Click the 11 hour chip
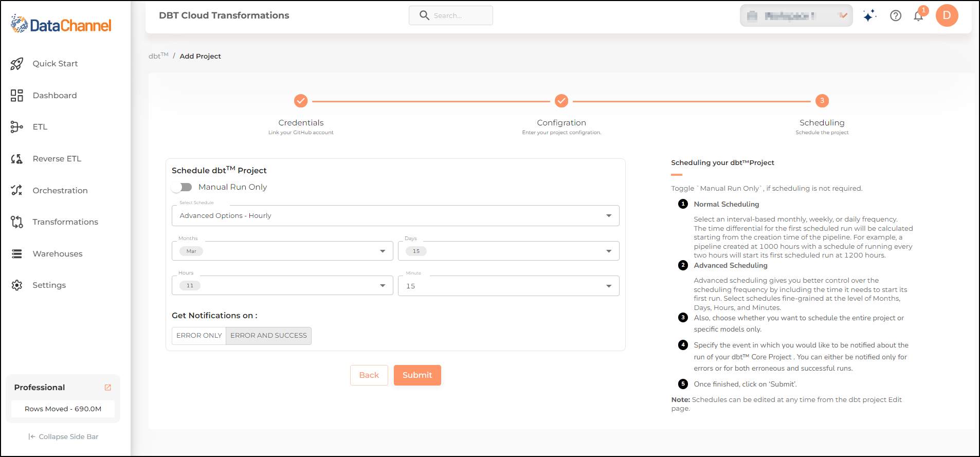 pos(190,286)
